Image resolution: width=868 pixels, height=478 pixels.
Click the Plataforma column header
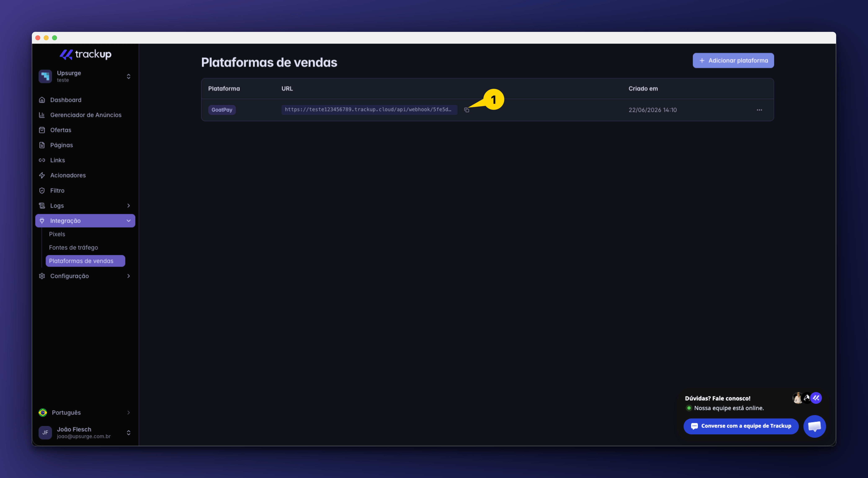coord(224,89)
